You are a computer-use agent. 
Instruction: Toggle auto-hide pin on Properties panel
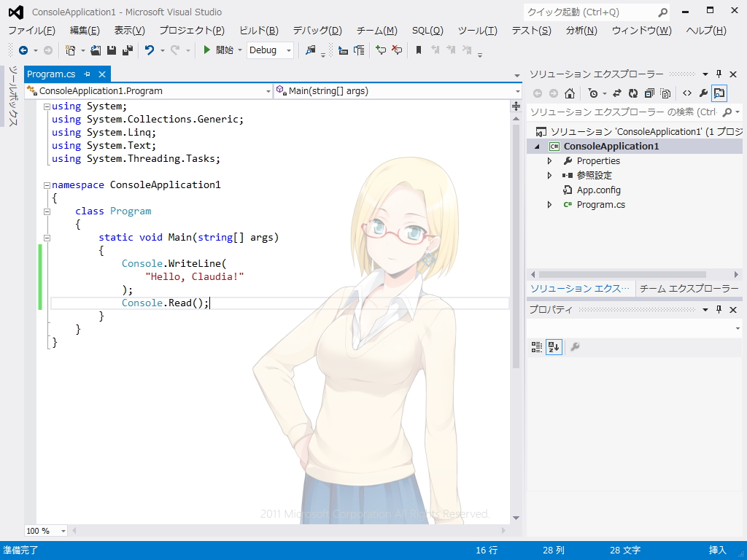tap(719, 309)
